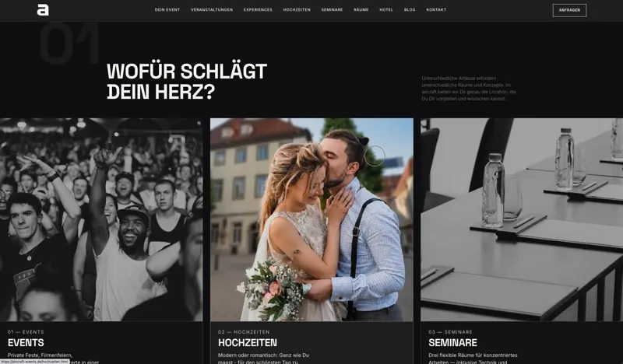Click the 'Wofür schlägt dein Herz?' headline
The width and height of the screenshot is (623, 364).
point(187,82)
